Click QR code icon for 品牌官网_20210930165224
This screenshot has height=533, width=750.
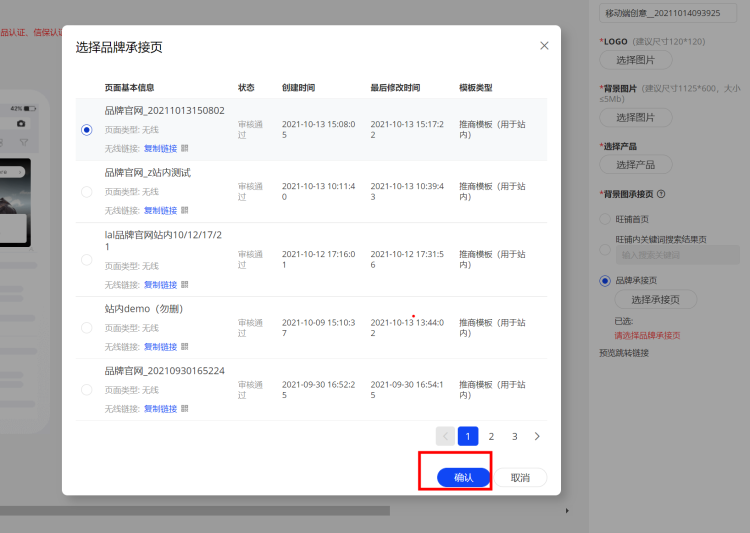(x=185, y=409)
